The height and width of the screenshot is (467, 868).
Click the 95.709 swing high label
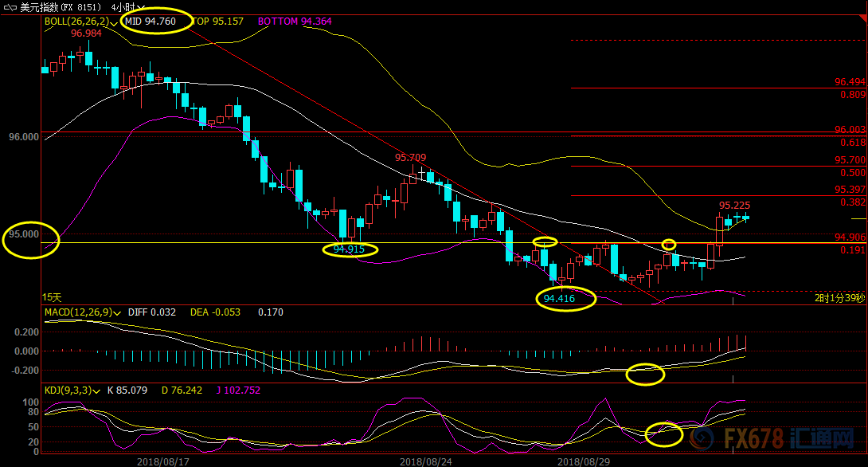point(410,158)
